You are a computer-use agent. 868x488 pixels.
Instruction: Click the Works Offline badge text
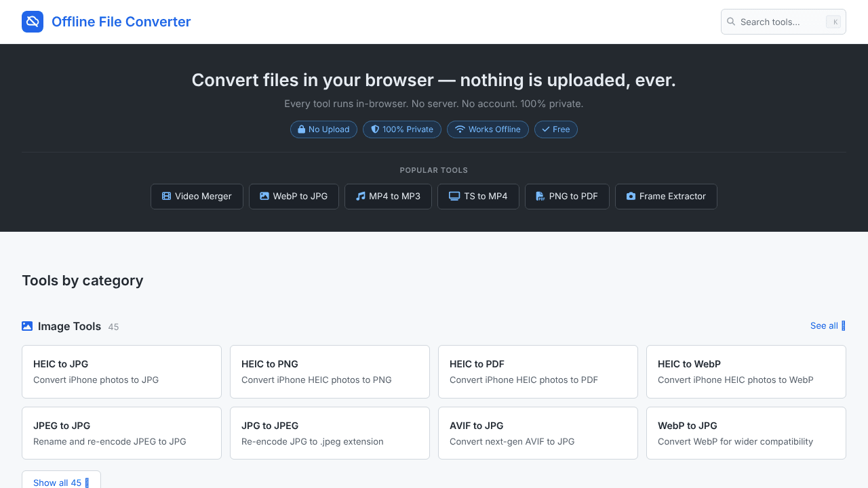pyautogui.click(x=494, y=129)
